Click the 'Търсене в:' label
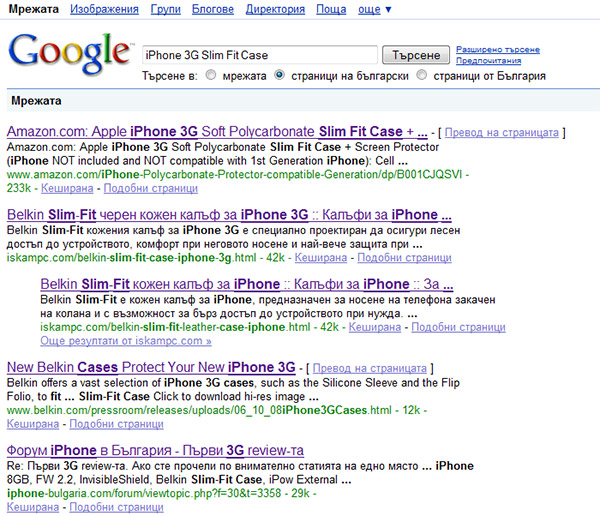The image size is (600, 516). click(170, 76)
